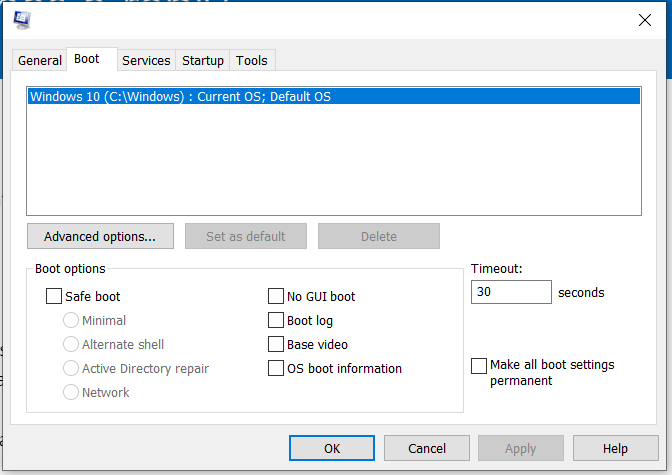Close the System Configuration dialog
Image resolution: width=672 pixels, height=475 pixels.
pos(644,20)
